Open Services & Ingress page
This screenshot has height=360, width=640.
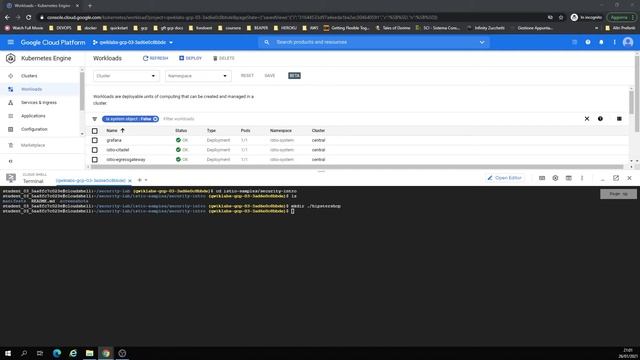39,102
